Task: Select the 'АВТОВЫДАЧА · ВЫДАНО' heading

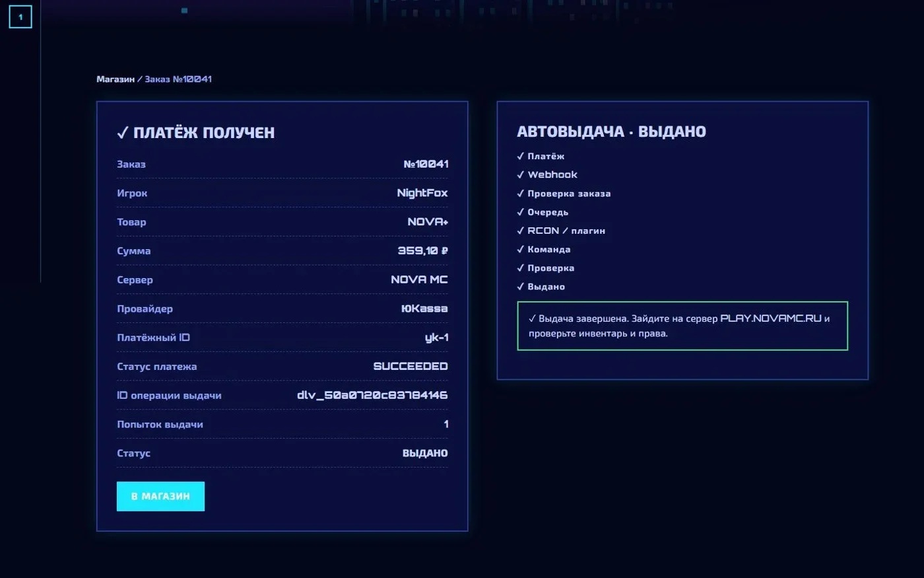Action: (x=611, y=131)
